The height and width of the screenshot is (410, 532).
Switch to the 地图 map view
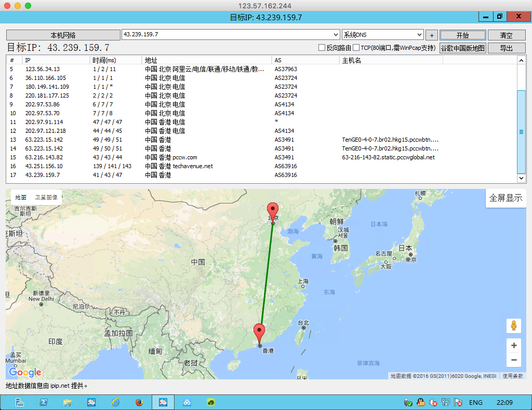tap(21, 197)
